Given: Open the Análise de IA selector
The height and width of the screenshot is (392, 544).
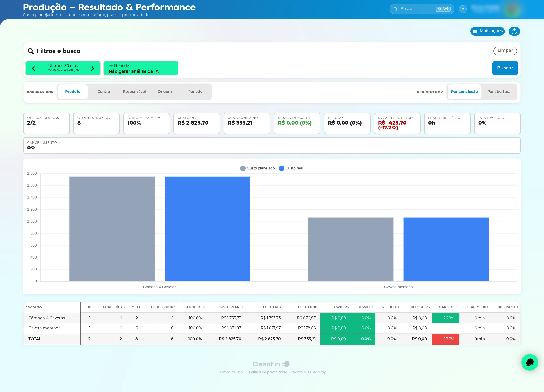Looking at the screenshot, I should 141,68.
